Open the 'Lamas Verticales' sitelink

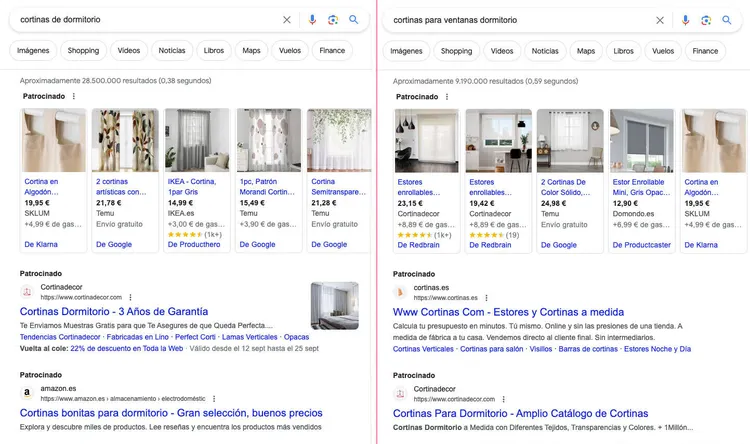[249, 337]
